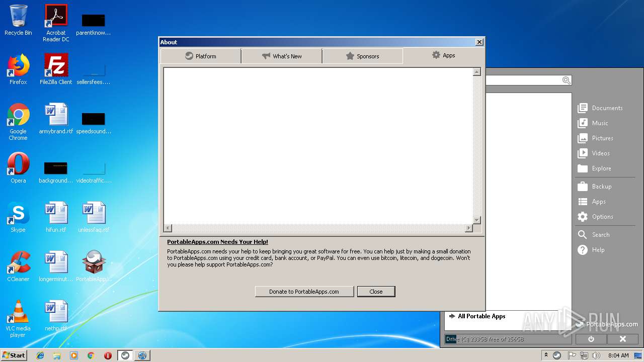Click the magnifier icon in search box

566,80
